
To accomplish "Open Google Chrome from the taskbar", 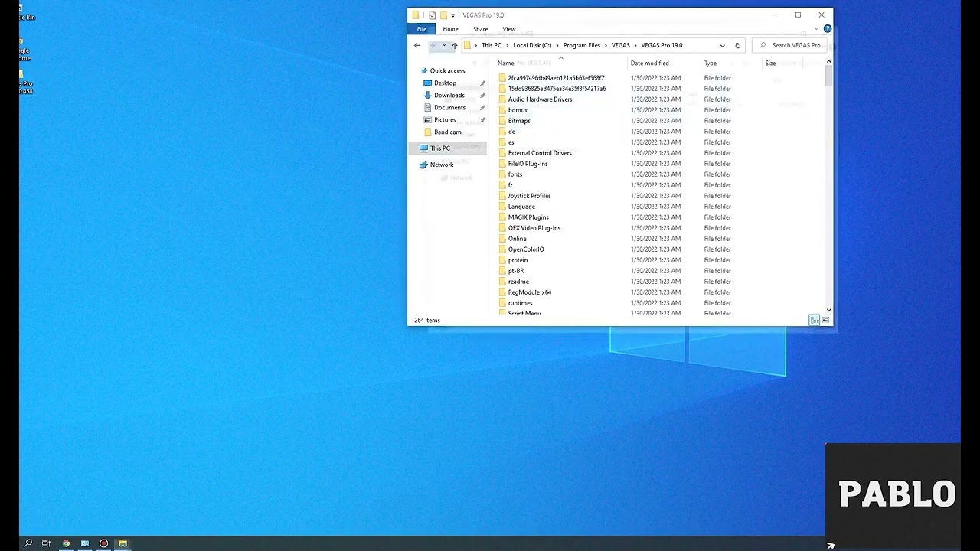I will 66,543.
